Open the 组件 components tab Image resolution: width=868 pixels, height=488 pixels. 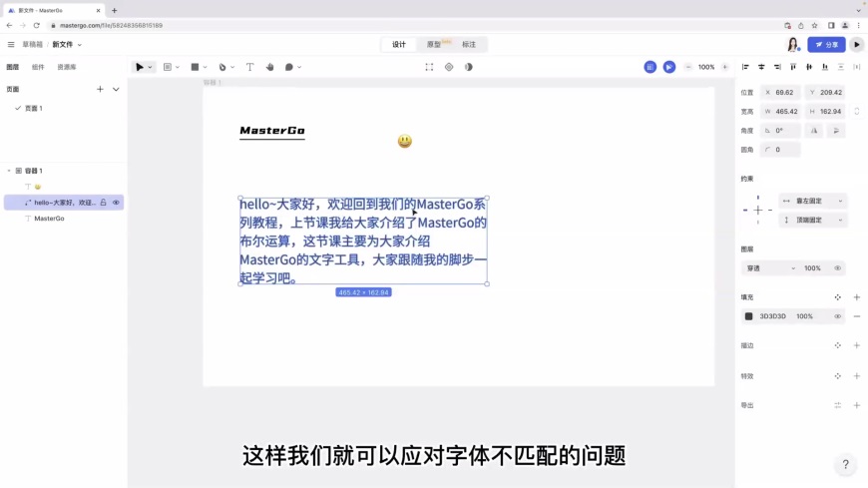point(38,67)
